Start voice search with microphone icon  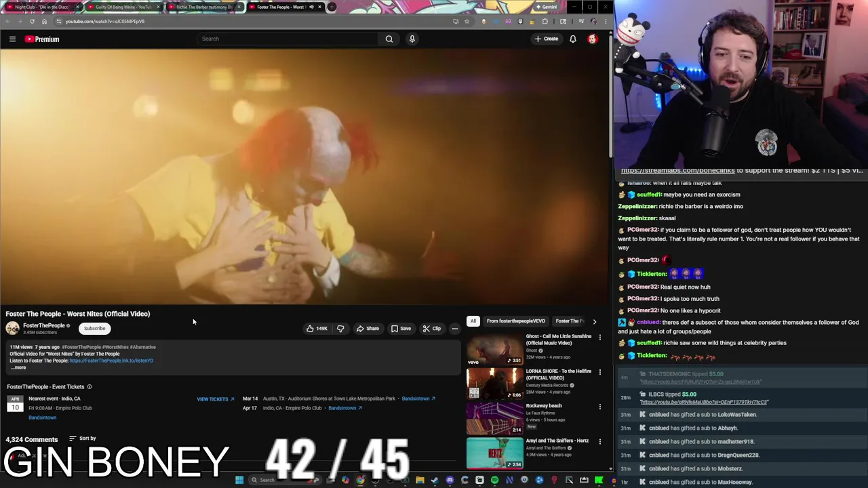coord(412,39)
